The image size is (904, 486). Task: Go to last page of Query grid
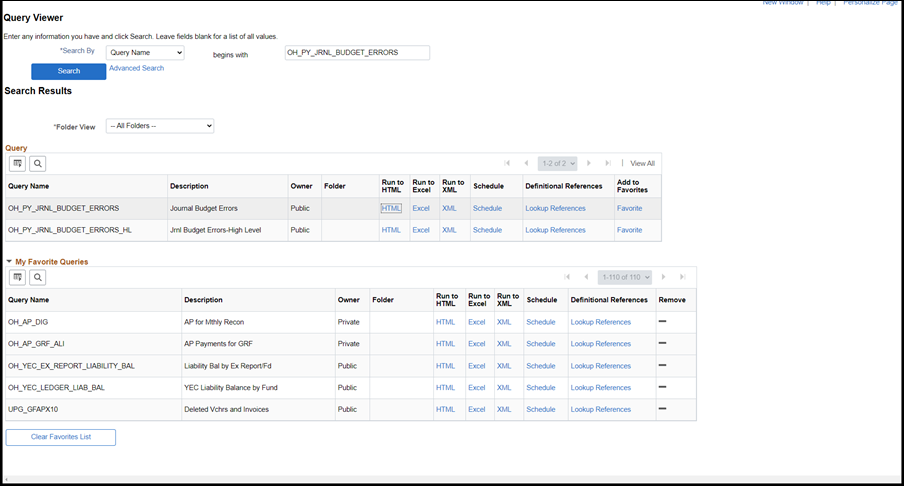608,163
